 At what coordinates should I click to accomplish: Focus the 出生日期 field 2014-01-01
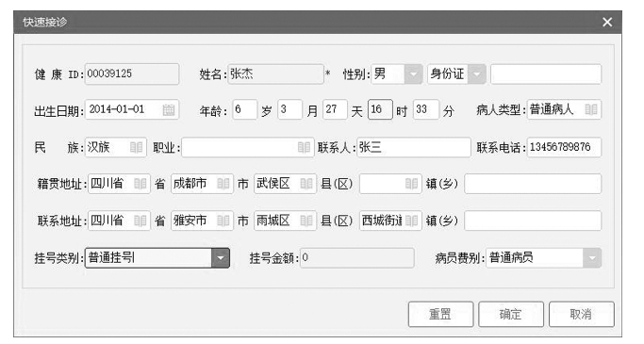(x=132, y=109)
